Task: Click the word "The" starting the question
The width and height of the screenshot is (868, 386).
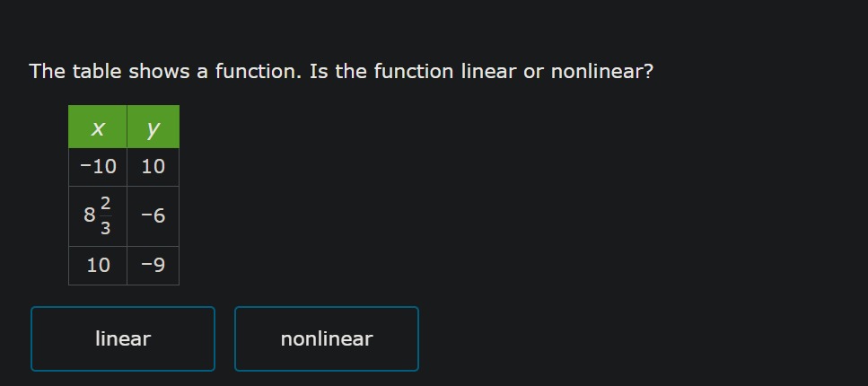Action: click(48, 72)
